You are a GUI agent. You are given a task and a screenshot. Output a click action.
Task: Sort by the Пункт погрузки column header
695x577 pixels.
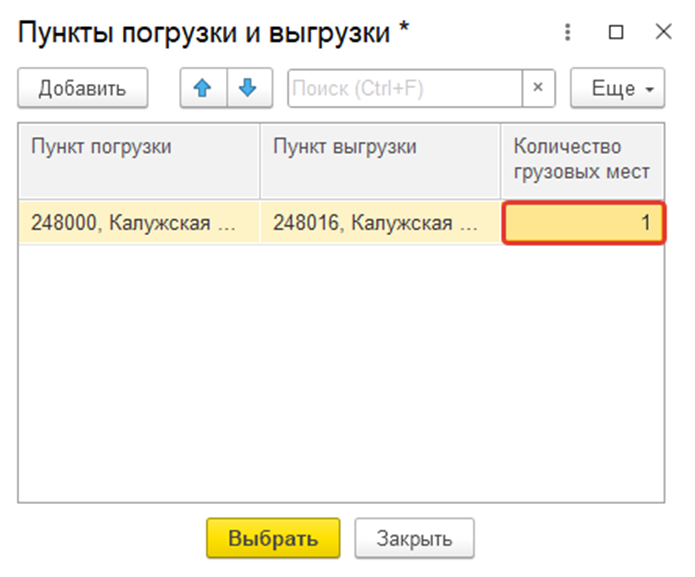(139, 161)
